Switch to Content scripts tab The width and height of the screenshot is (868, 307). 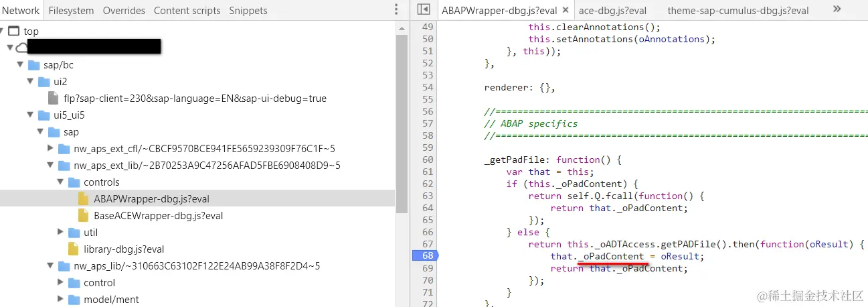(187, 10)
